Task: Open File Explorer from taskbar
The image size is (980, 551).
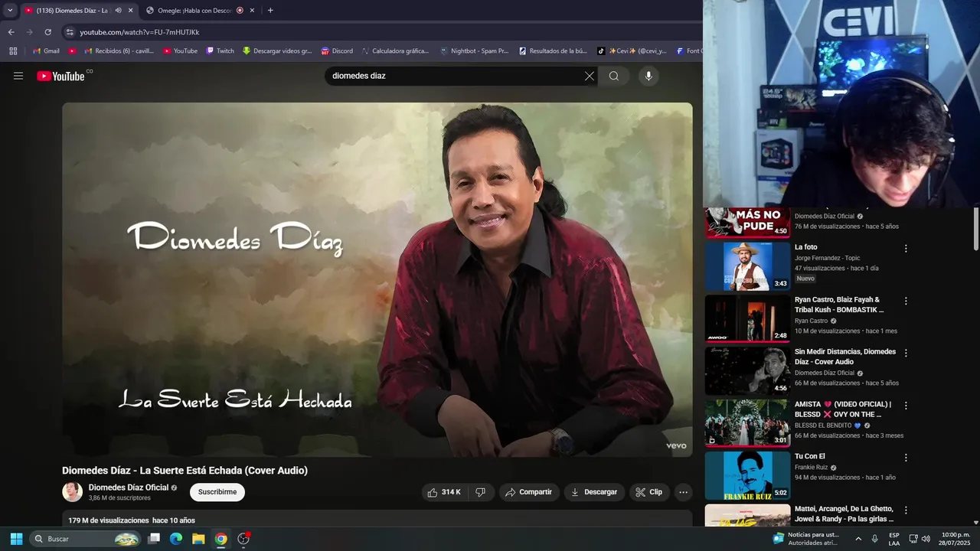Action: [x=198, y=539]
